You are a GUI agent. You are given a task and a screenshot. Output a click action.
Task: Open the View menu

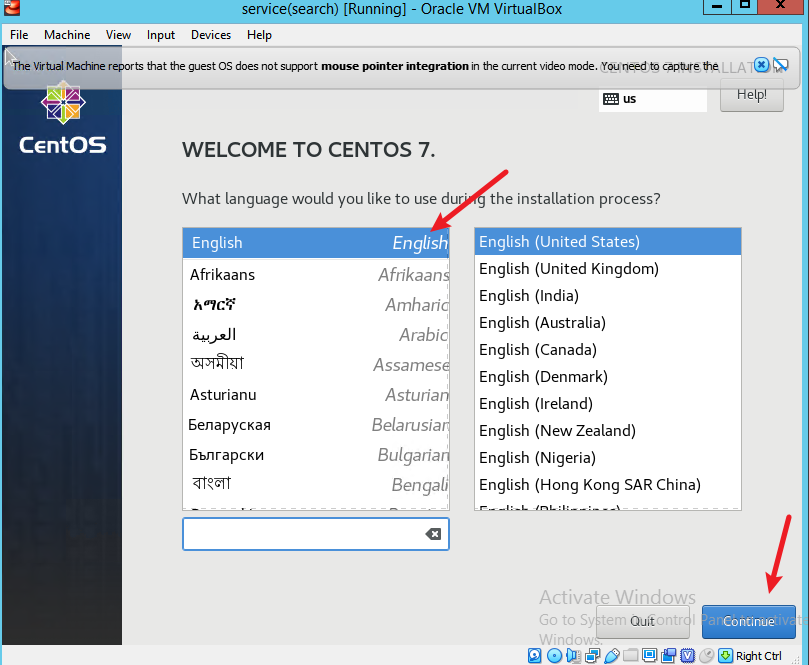(118, 35)
